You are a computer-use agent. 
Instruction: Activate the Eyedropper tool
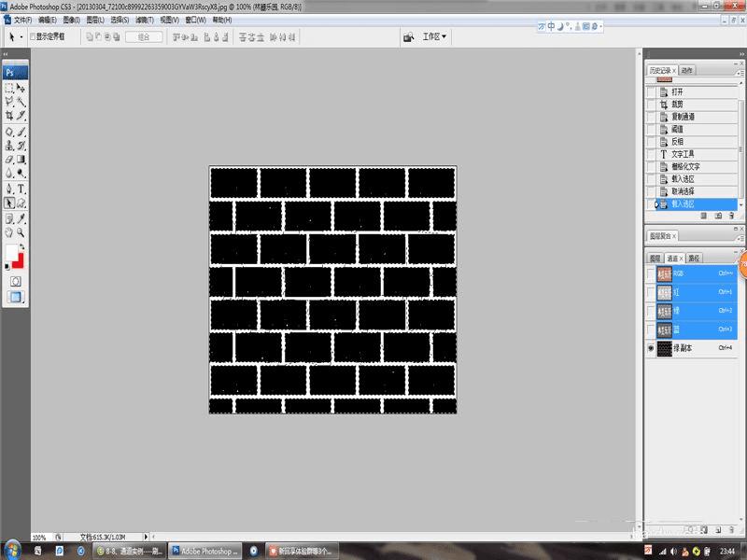coord(21,218)
